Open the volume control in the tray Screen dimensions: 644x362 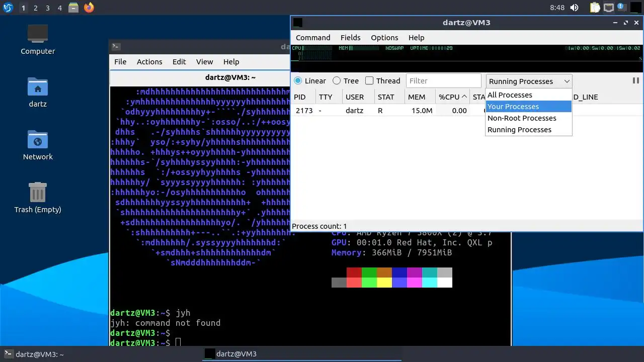pos(574,8)
